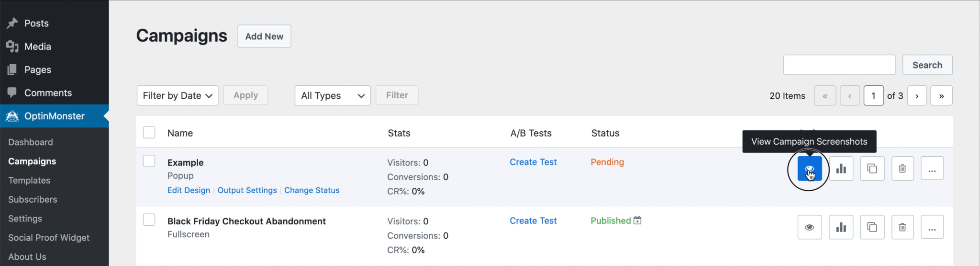The image size is (980, 266).
Task: Open the Posts menu
Action: pyautogui.click(x=36, y=23)
